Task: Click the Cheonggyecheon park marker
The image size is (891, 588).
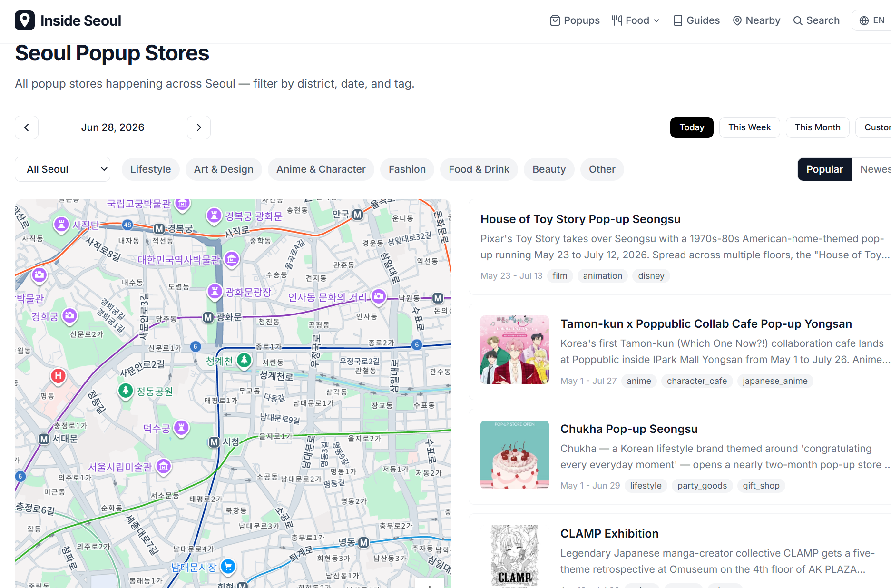Action: click(244, 360)
